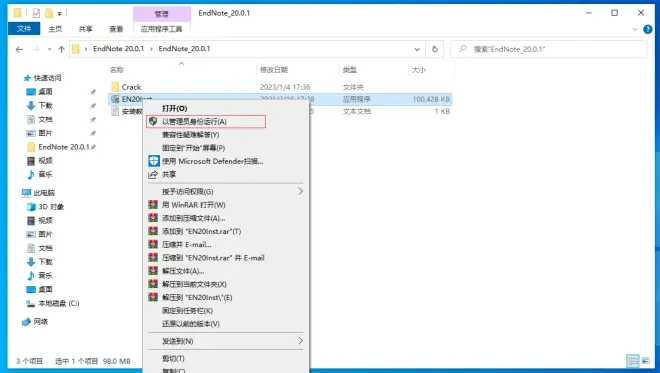Select the 安装教程 text document icon

pyautogui.click(x=115, y=112)
